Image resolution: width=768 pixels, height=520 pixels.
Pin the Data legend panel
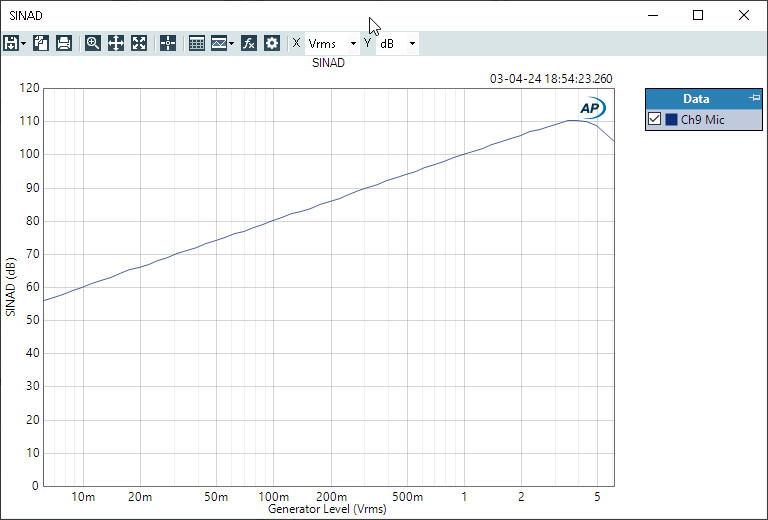(x=755, y=98)
